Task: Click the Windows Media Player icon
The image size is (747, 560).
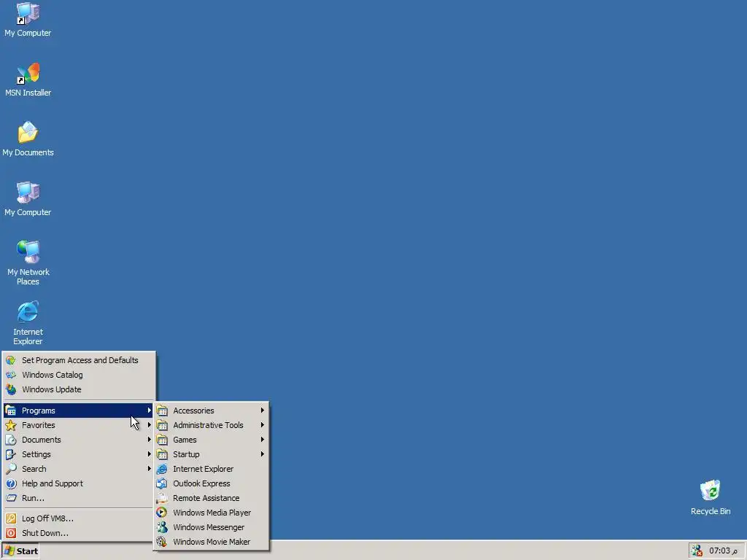Action: coord(162,513)
